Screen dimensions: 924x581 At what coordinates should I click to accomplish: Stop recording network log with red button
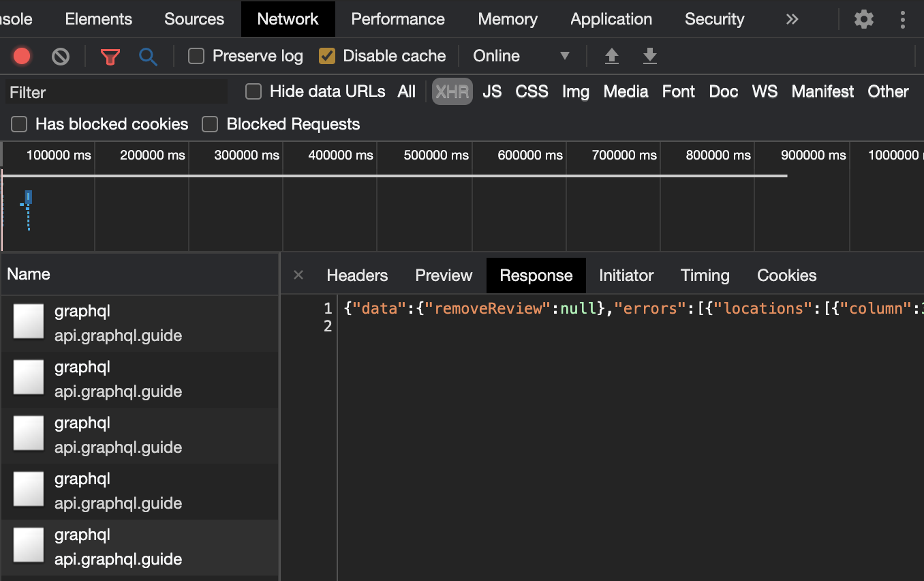(x=22, y=56)
